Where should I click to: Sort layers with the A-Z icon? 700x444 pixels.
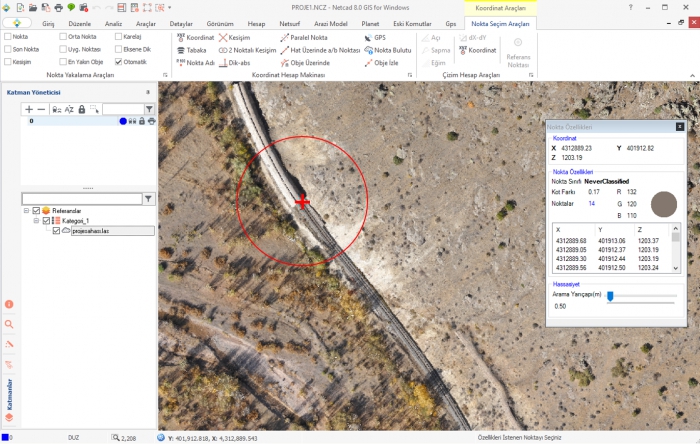click(69, 109)
